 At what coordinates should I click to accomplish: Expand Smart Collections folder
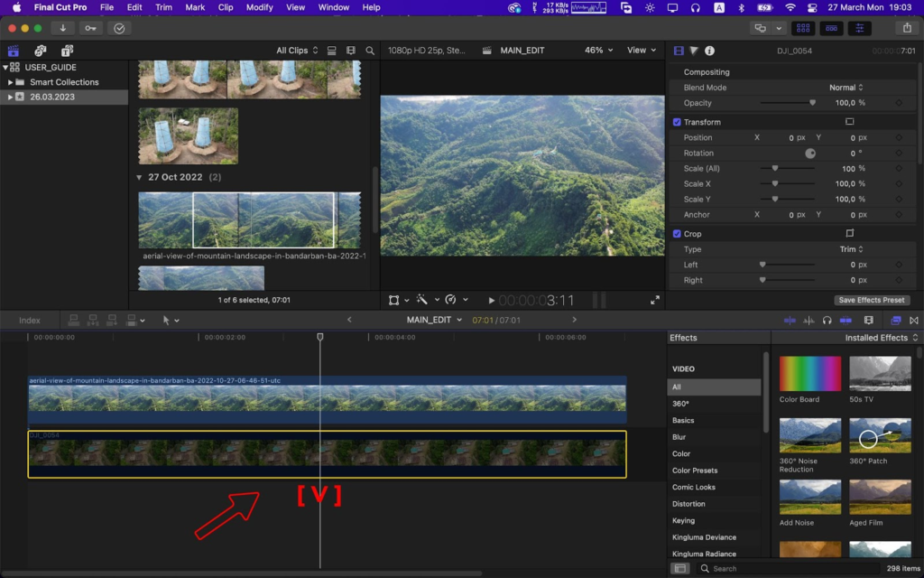click(x=10, y=82)
